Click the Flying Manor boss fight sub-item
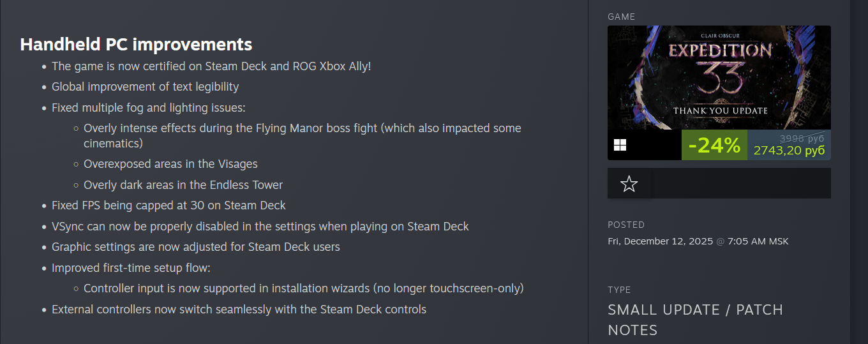Viewport: 868px width, 344px height. [302, 128]
